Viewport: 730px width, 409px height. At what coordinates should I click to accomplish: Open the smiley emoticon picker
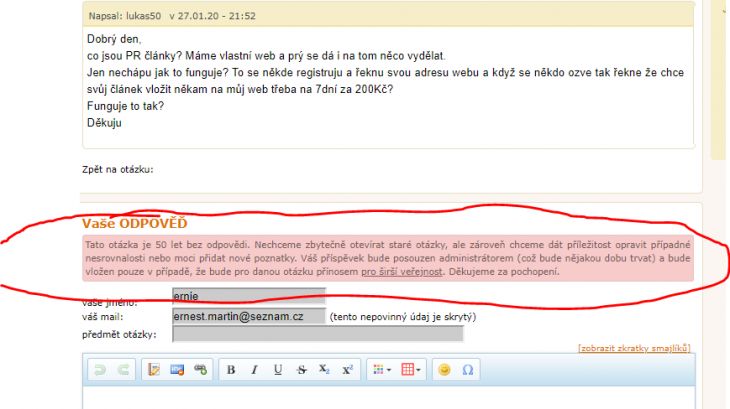(444, 370)
